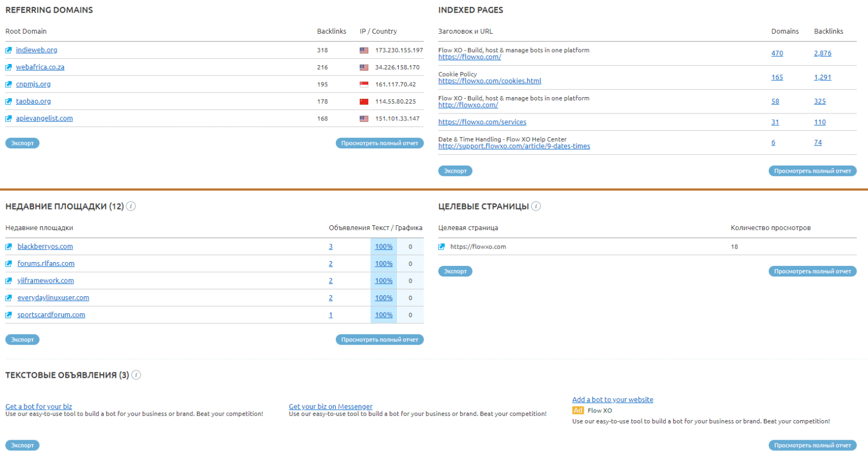868x457 pixels.
Task: Follow the https://flowxo.com/services link
Action: [482, 122]
